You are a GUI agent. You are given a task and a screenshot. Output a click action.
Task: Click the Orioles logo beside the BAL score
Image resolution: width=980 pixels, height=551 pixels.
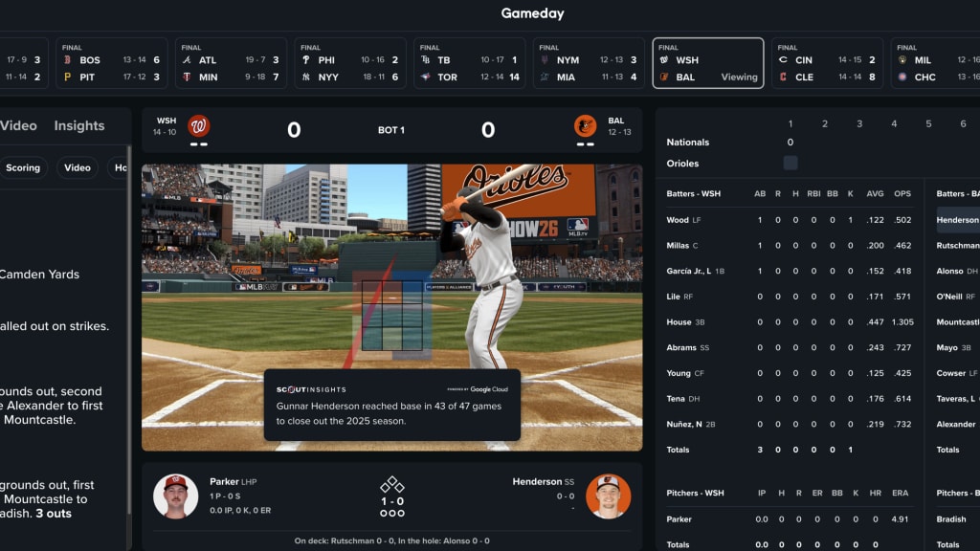(x=585, y=126)
